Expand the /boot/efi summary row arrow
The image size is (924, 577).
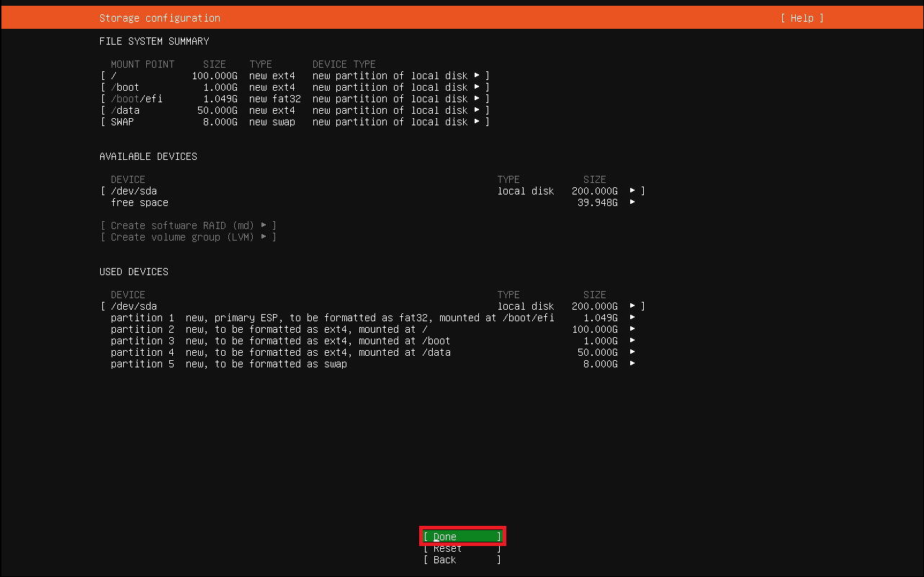coord(477,99)
